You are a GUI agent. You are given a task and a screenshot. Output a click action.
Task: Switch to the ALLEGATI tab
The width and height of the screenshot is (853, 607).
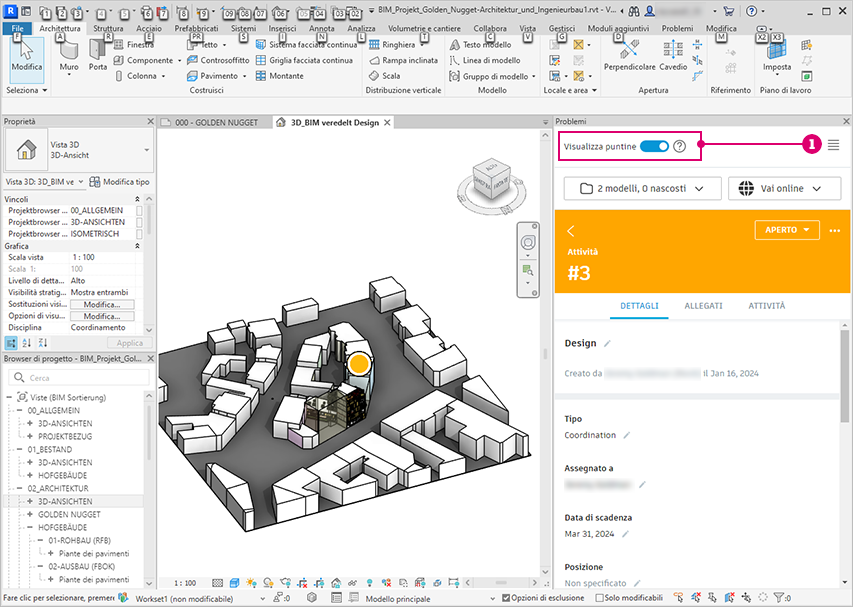click(703, 306)
